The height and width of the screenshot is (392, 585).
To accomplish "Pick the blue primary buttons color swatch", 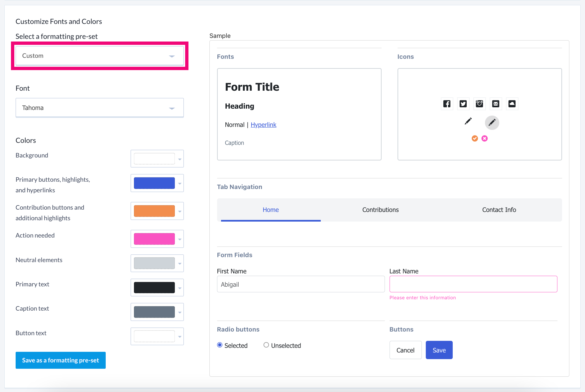I will click(154, 183).
